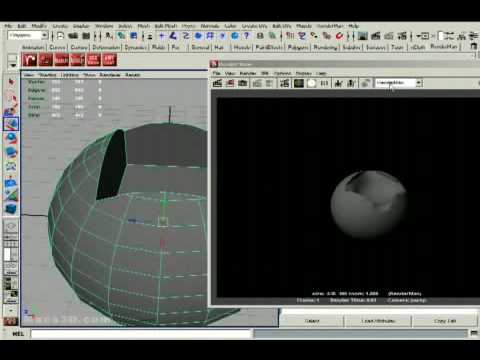This screenshot has height=360, width=480.
Task: Click the last red RenderMan shelf icon
Action: click(109, 60)
